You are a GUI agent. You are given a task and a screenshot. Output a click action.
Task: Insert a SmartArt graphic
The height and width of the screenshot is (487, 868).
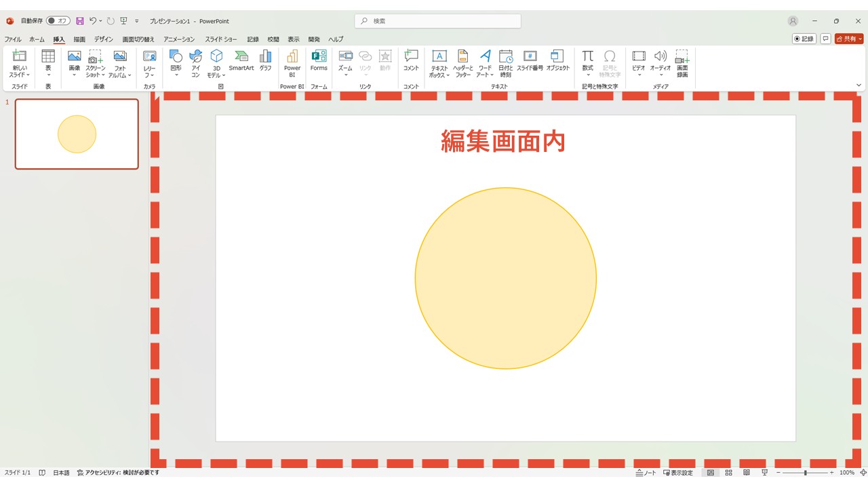coord(241,60)
